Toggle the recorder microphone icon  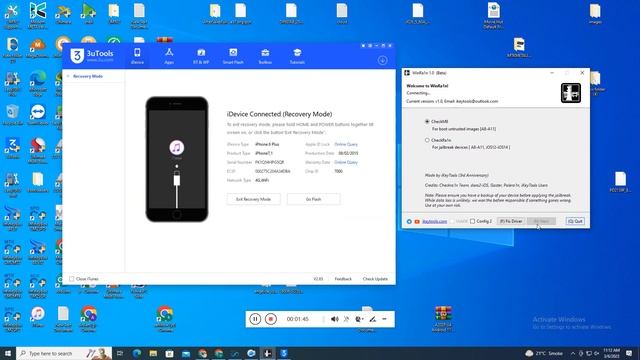click(x=347, y=319)
